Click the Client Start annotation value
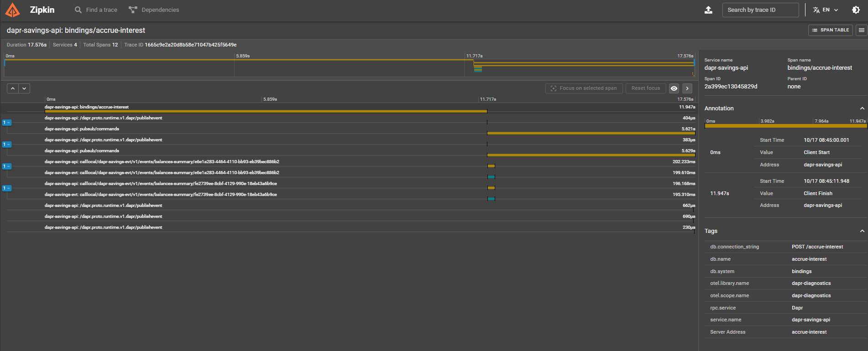Viewport: 868px width, 351px height. [x=816, y=152]
